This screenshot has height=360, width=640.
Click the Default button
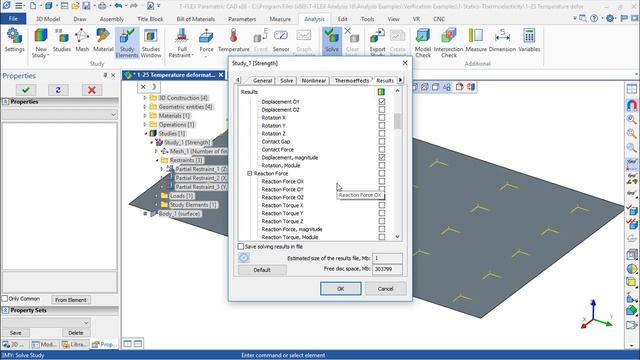coord(262,270)
